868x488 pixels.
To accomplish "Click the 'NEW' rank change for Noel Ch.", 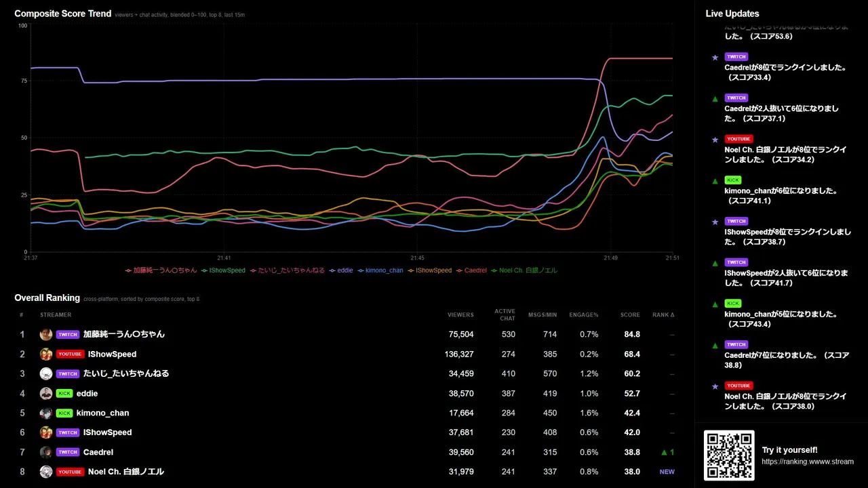I will 667,472.
